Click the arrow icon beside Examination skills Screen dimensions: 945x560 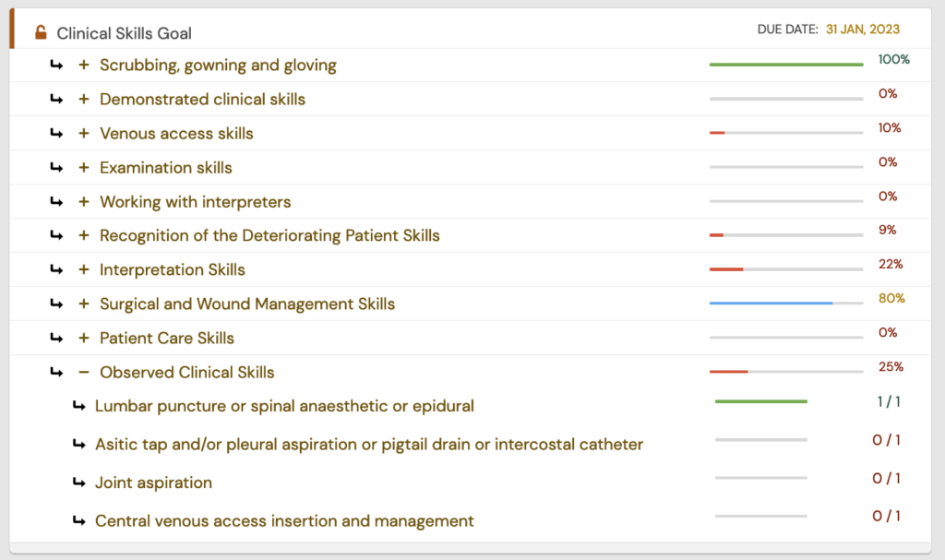(x=58, y=167)
